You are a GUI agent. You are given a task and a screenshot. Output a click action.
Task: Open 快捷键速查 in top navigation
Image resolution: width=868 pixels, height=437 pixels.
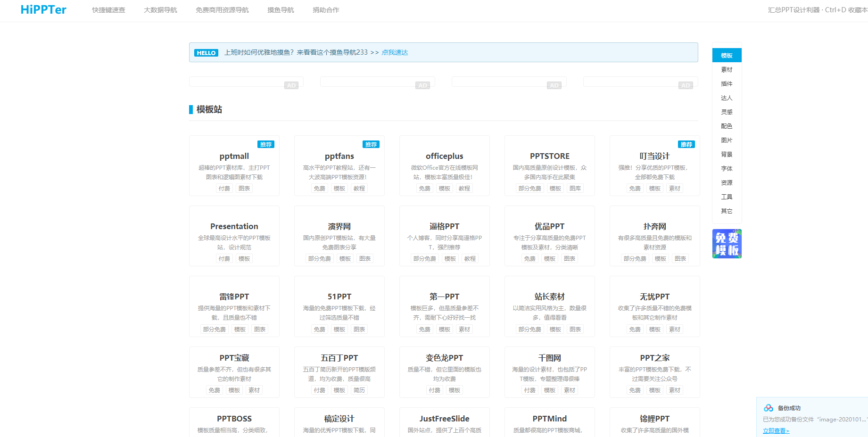pos(108,10)
